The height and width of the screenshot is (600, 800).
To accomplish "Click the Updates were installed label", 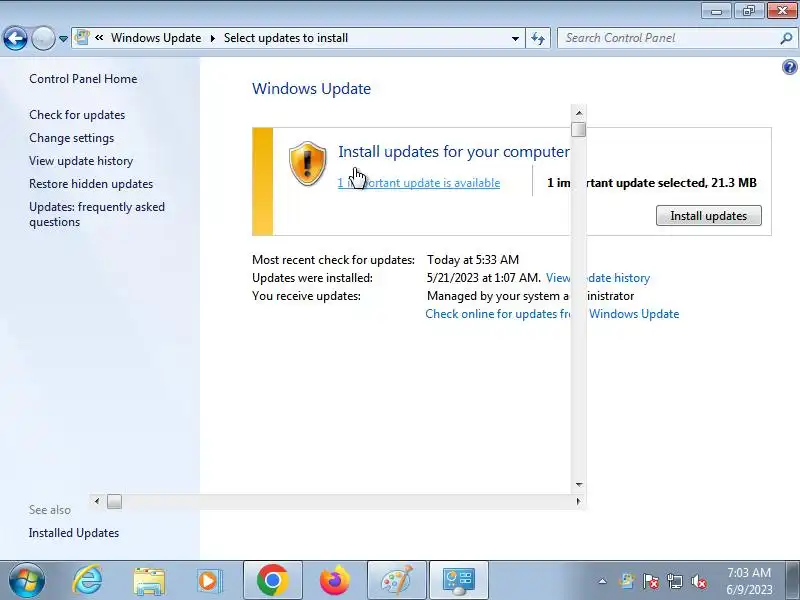I will (x=312, y=278).
